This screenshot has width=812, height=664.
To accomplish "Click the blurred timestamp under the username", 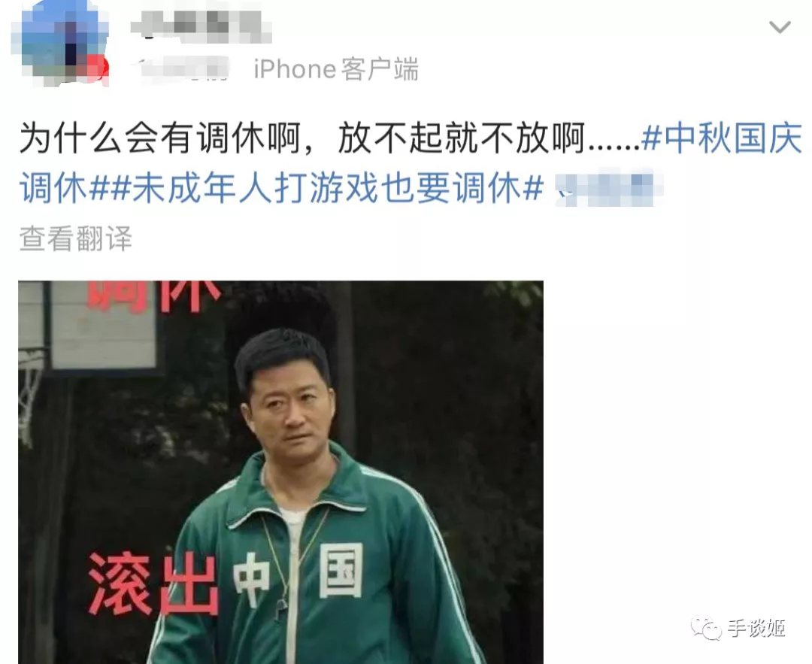I will point(185,69).
